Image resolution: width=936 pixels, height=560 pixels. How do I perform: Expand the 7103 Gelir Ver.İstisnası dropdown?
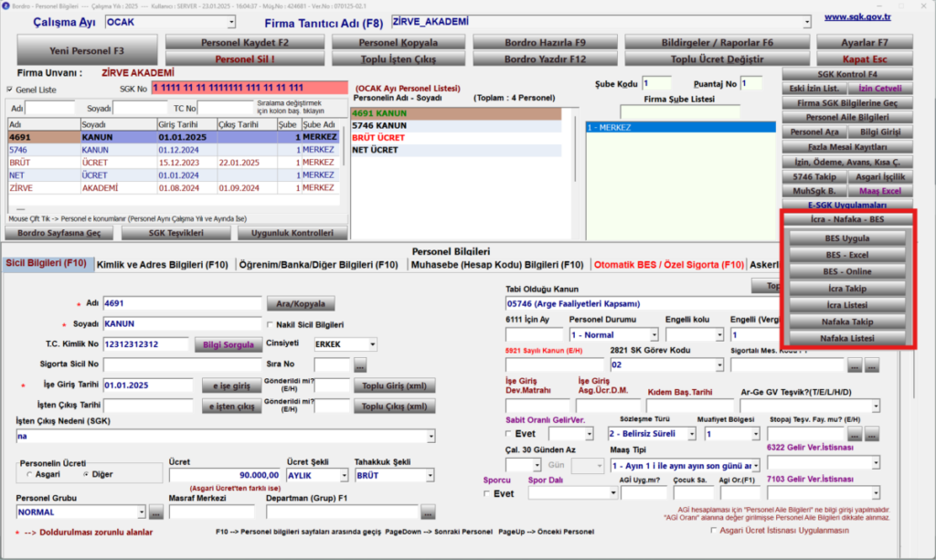tap(876, 493)
